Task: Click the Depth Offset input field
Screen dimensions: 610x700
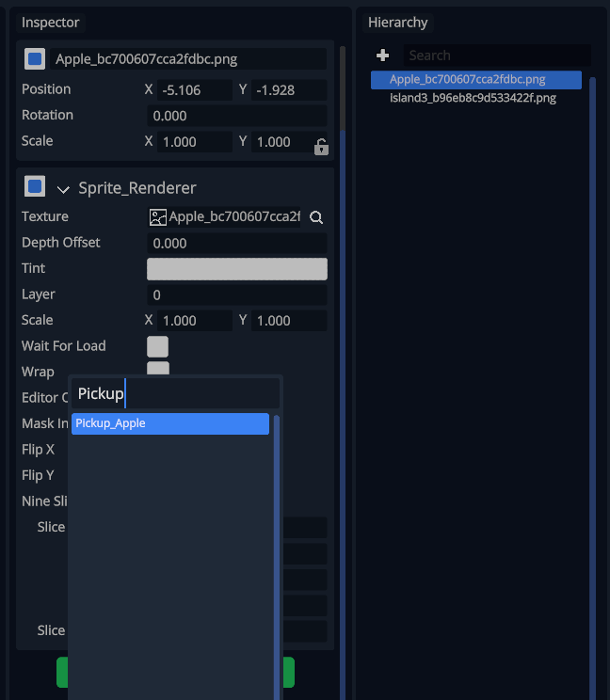Action: pos(237,244)
